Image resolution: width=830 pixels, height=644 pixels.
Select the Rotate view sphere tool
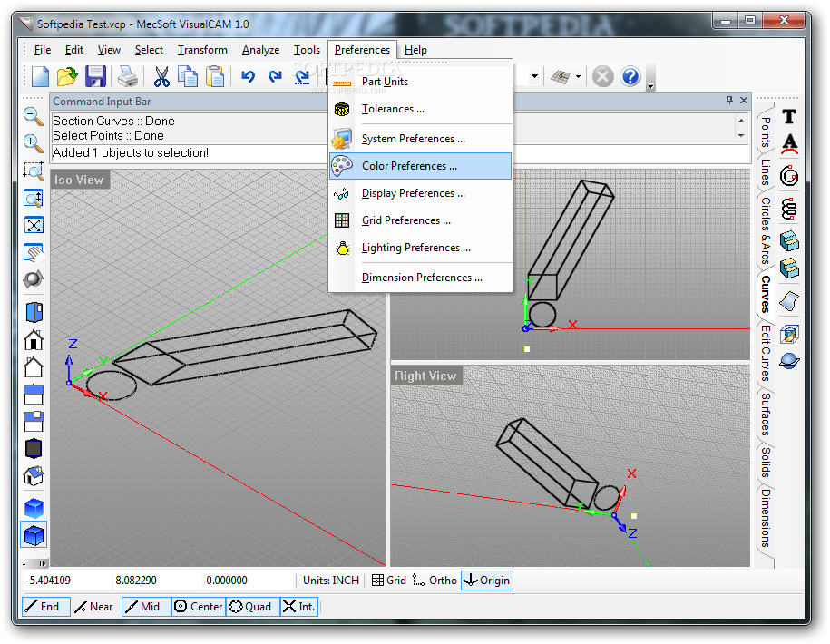34,278
